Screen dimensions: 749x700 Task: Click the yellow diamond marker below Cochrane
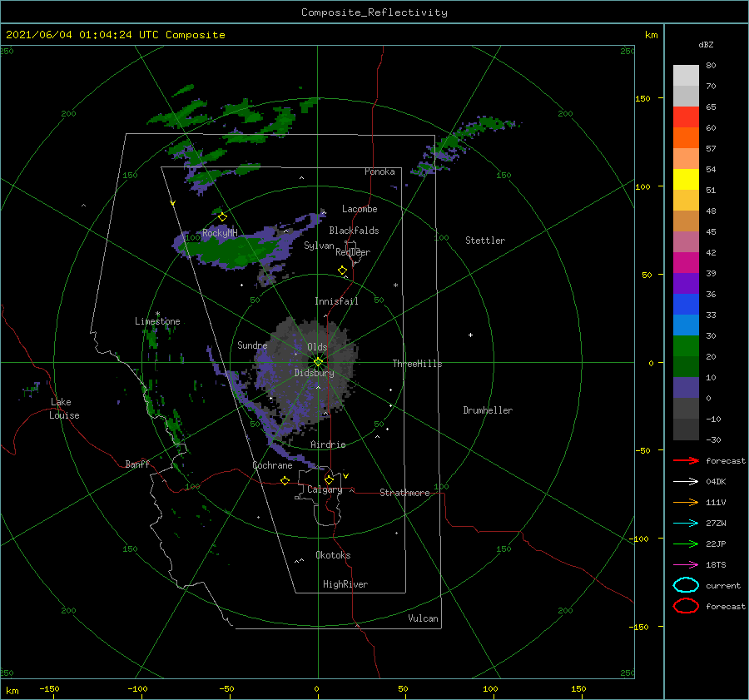(x=285, y=481)
